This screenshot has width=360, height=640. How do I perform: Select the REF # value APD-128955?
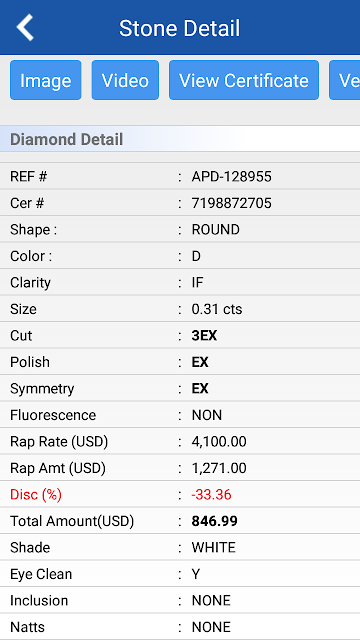[x=231, y=177]
